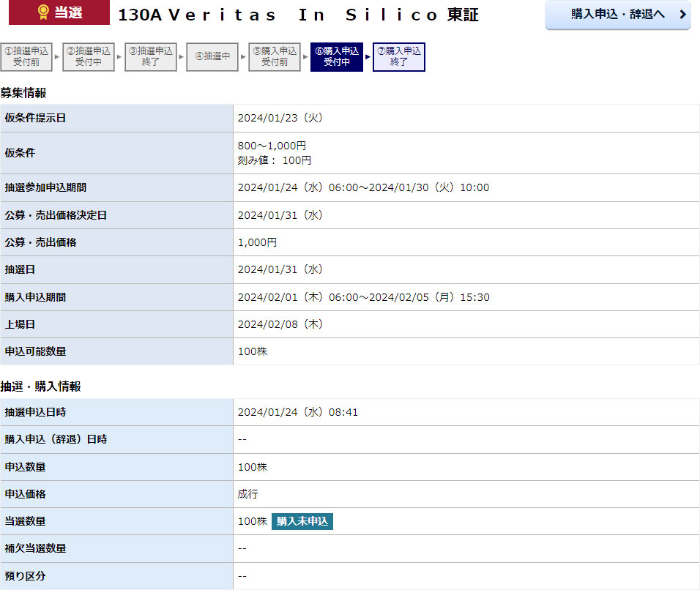The height and width of the screenshot is (590, 700).
Task: Open the 購入申込・辞退へ button
Action: tap(617, 15)
